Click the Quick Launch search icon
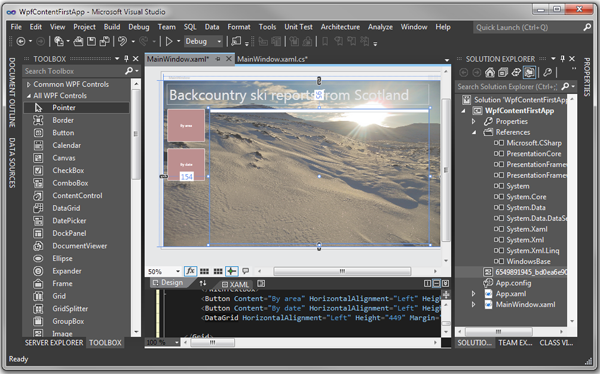This screenshot has width=600, height=374. pos(587,27)
